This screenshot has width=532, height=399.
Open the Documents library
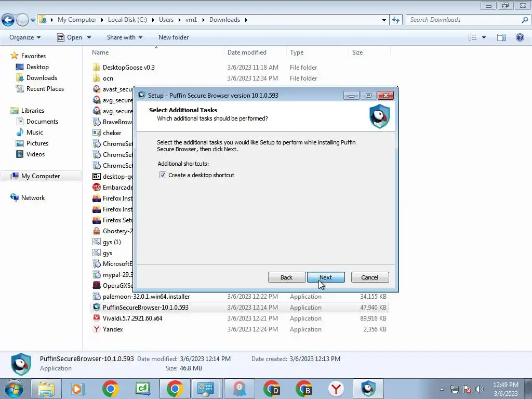(x=42, y=122)
